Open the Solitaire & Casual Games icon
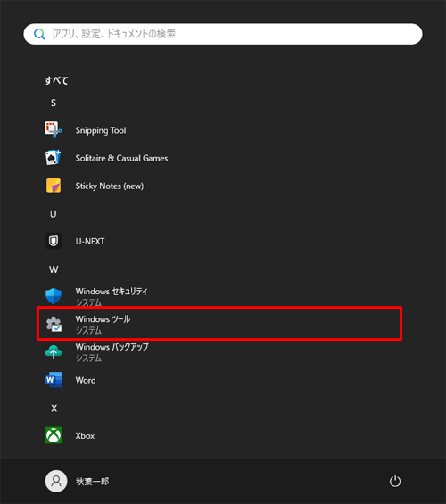The image size is (446, 504). point(53,158)
